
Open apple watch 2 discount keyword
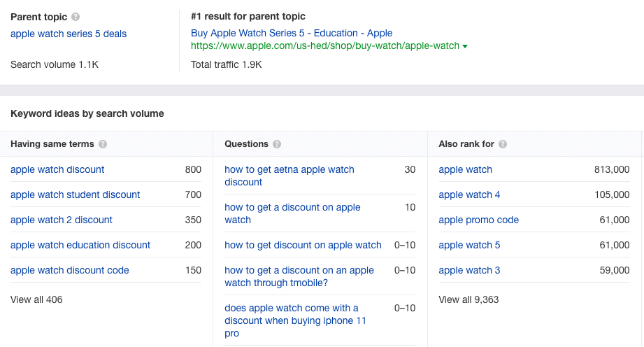tap(62, 220)
